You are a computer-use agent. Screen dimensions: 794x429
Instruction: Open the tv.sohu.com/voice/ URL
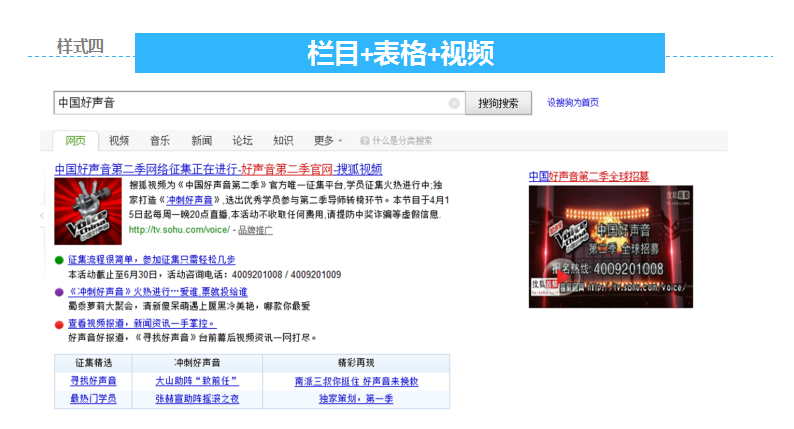[179, 230]
